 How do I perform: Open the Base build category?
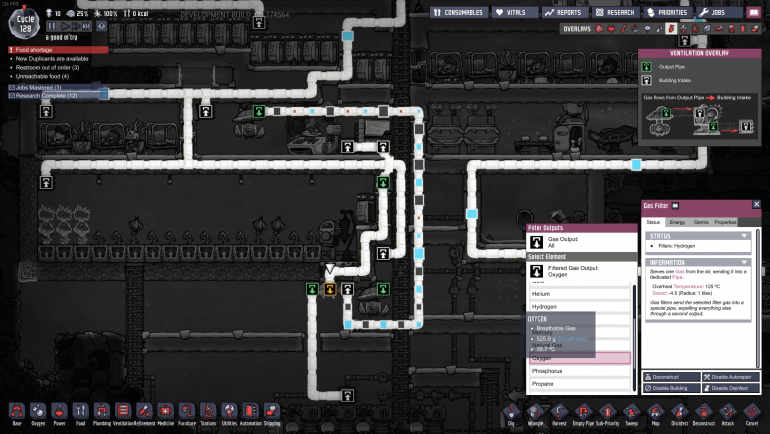(17, 414)
